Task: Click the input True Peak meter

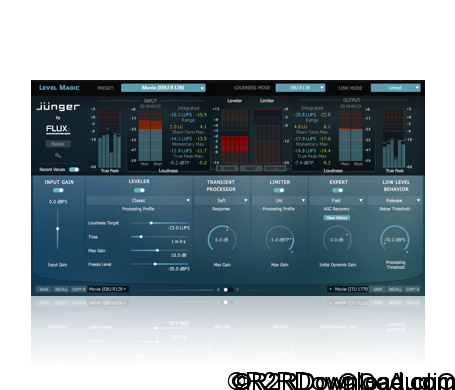Action: [x=109, y=138]
